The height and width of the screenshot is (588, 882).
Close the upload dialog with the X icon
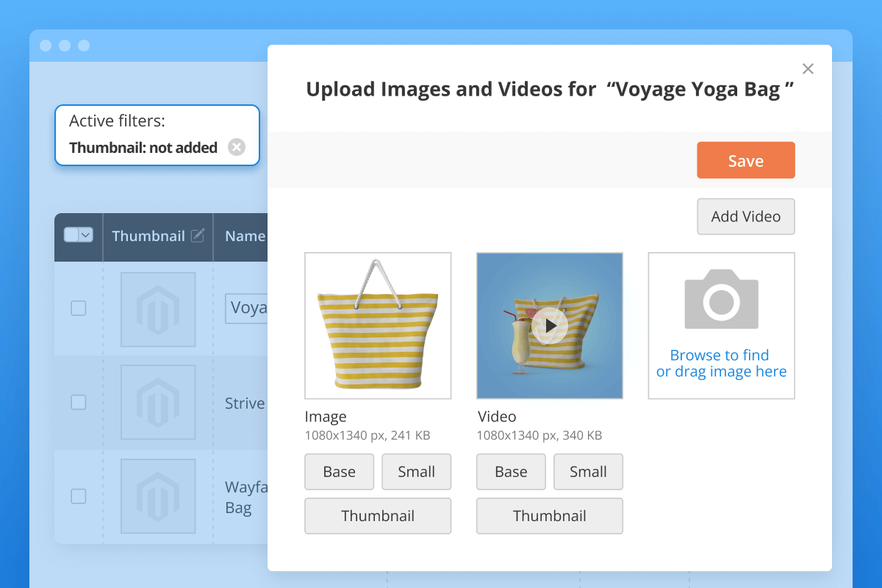(x=808, y=68)
